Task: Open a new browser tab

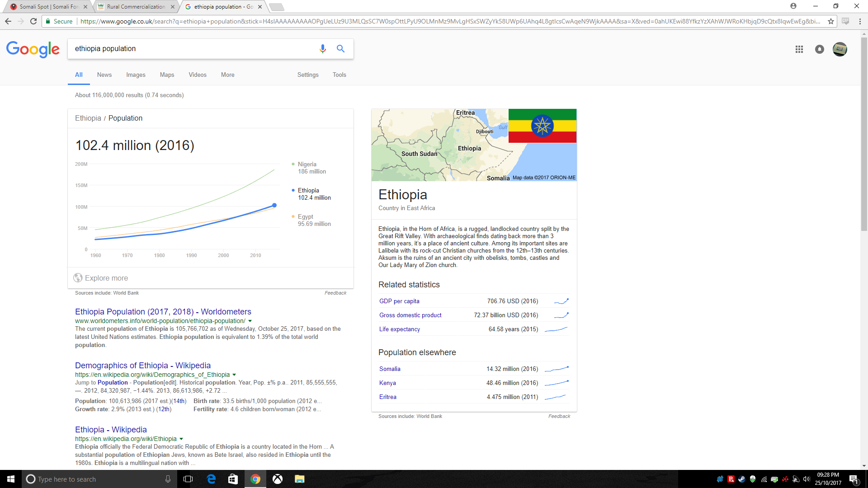Action: [x=276, y=7]
